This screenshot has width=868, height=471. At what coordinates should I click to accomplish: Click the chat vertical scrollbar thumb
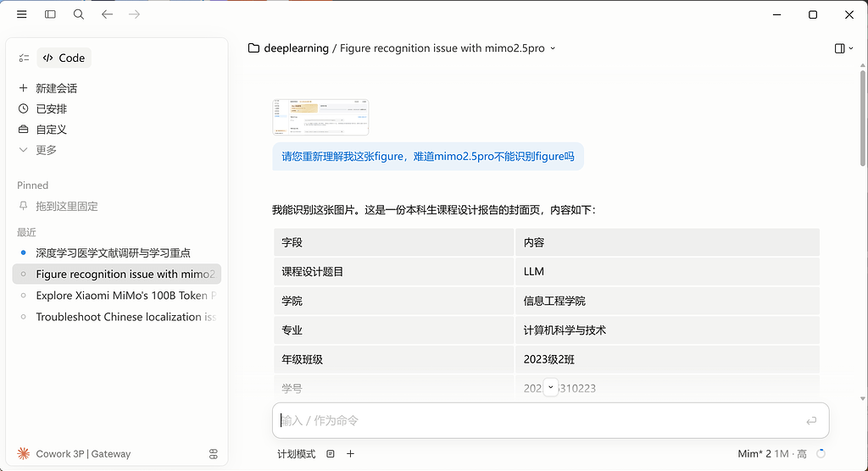tap(862, 118)
